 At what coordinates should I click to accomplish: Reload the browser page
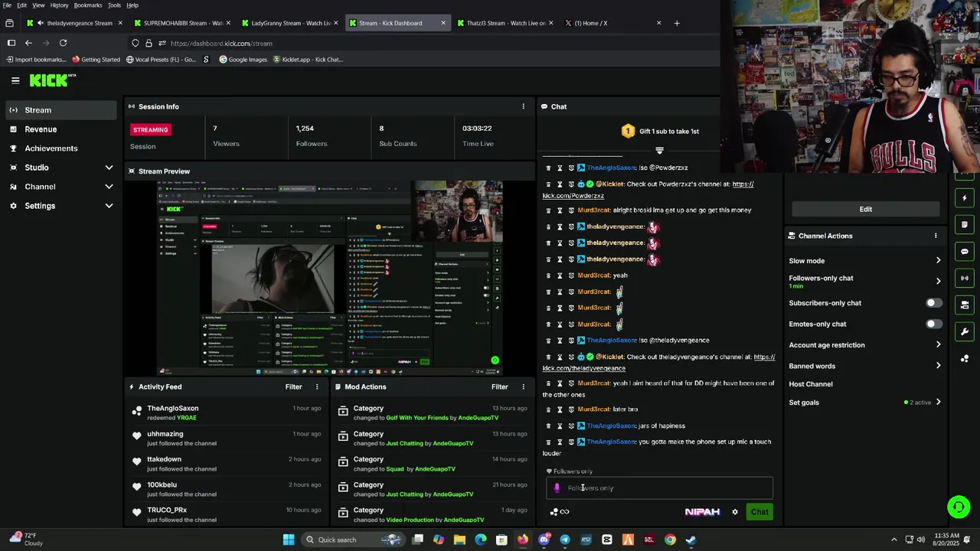63,43
